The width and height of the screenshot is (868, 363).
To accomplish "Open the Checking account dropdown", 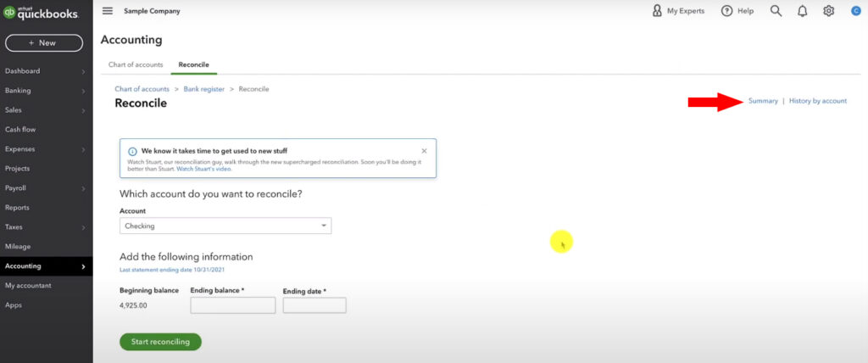I will (x=225, y=226).
